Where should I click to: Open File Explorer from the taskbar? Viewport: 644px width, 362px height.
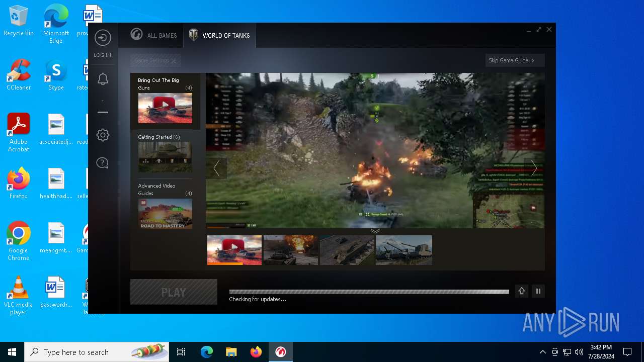[231, 352]
